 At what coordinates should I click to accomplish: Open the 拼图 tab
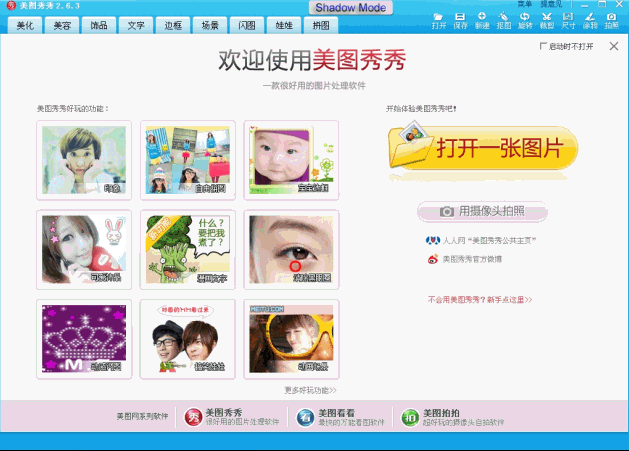point(321,25)
